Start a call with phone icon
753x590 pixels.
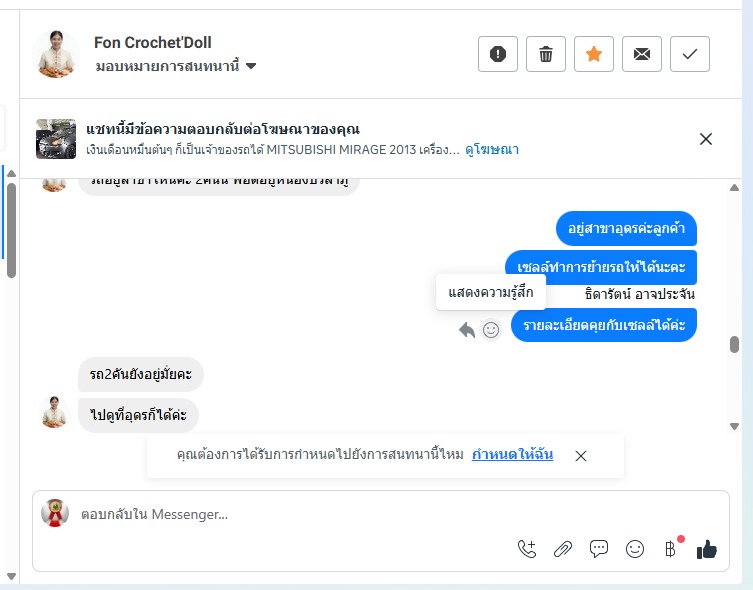pos(527,549)
